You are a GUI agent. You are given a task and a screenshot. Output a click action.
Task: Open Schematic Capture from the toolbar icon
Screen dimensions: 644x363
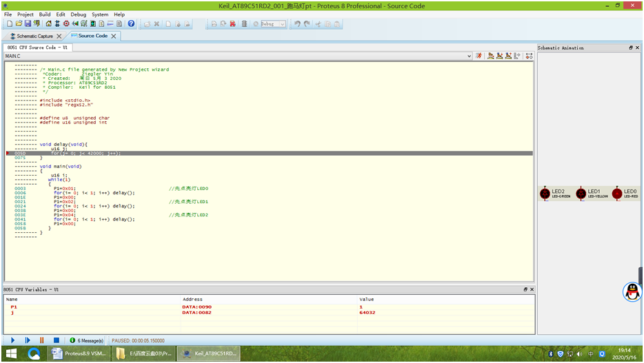pos(57,24)
